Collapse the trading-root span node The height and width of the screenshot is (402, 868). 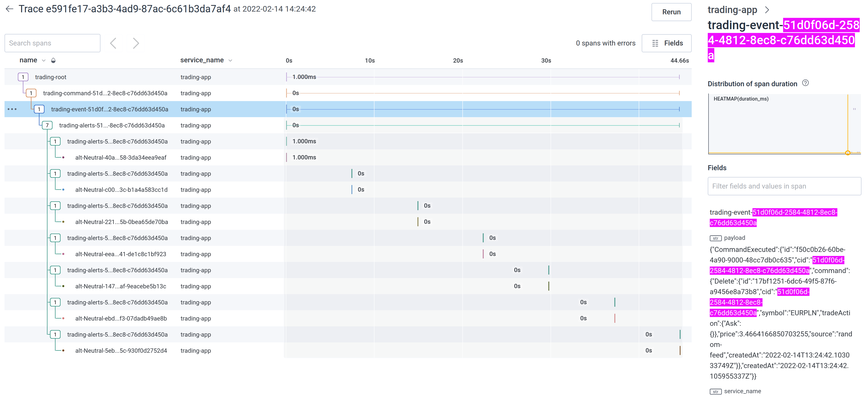(23, 77)
